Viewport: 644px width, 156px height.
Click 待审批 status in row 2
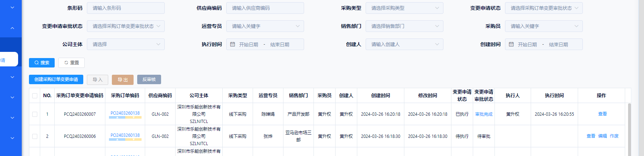484,136
